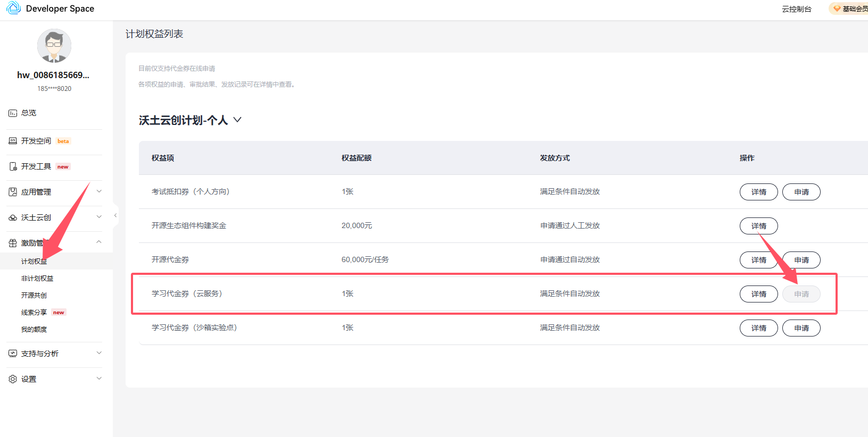Click the 申请通过人工发放 cell

(570, 225)
